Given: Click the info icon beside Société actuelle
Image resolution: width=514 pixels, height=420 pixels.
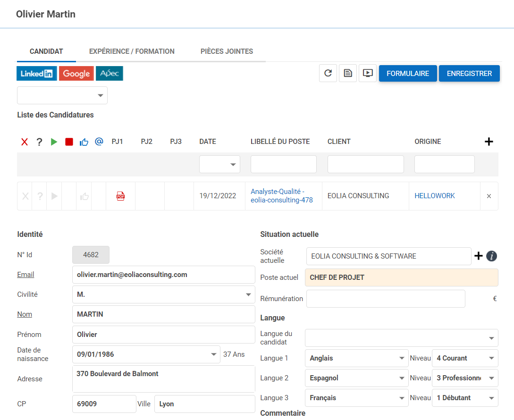Looking at the screenshot, I should [492, 256].
